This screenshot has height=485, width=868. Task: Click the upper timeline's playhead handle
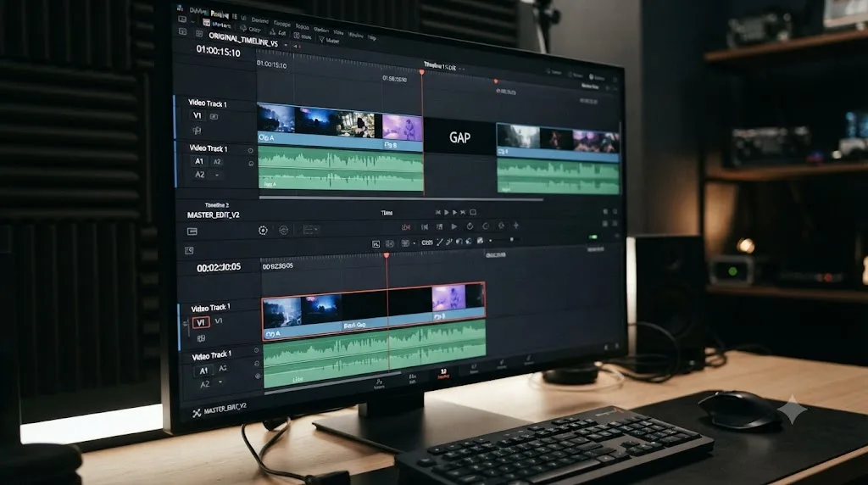422,73
